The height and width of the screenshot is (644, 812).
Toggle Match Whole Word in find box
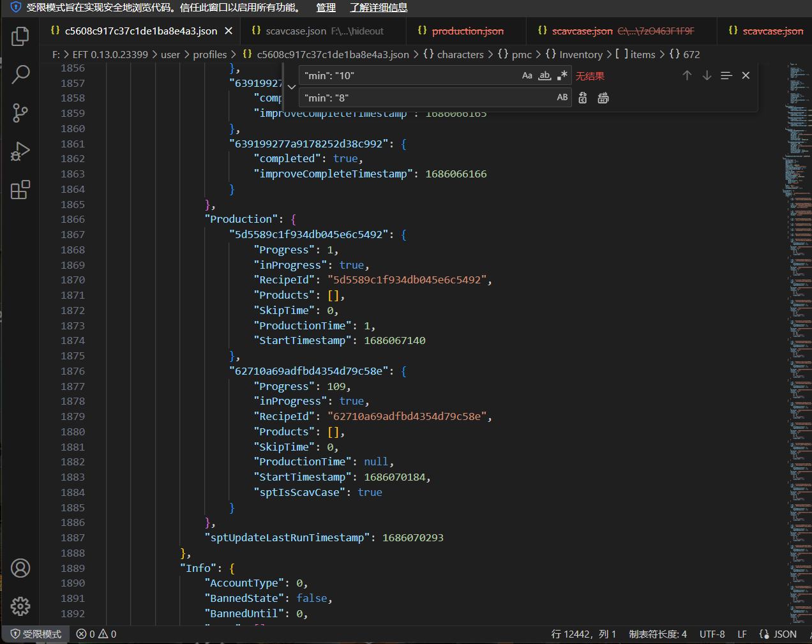tap(544, 75)
